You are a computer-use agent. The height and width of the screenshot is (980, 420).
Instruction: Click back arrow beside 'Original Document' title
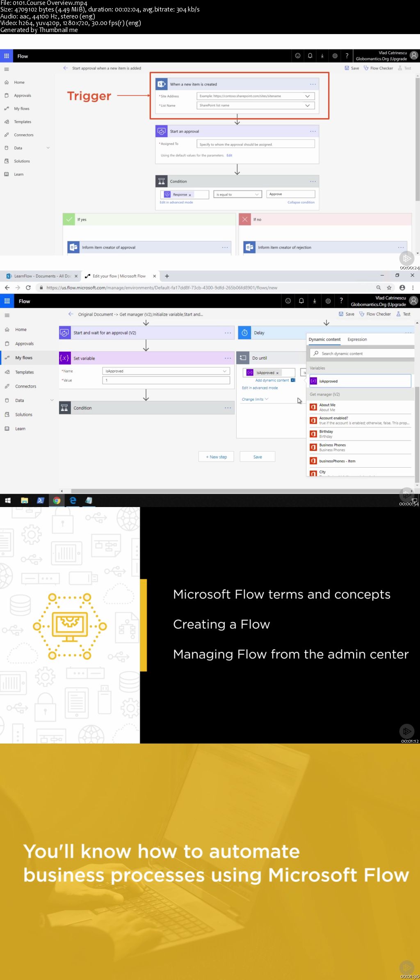(71, 314)
